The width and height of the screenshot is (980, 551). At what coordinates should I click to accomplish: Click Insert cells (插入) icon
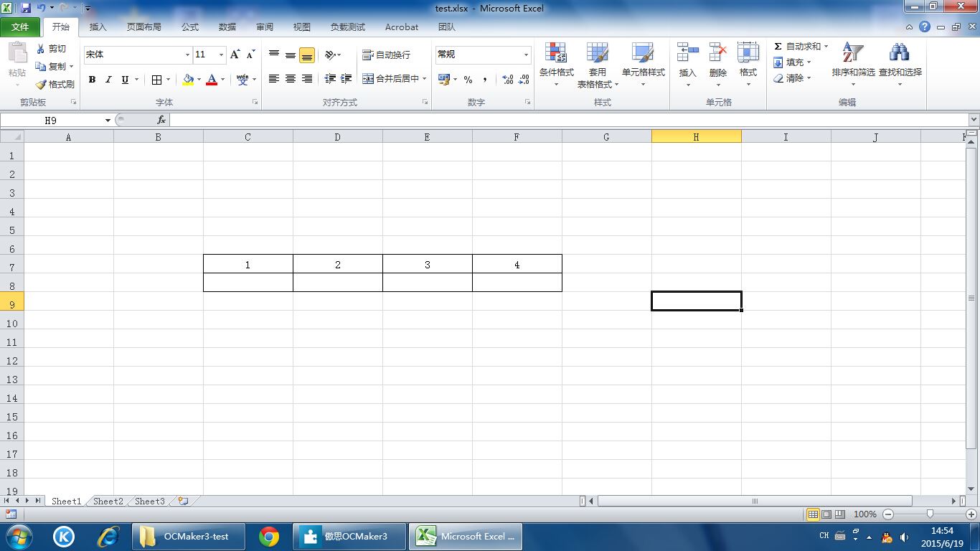click(687, 53)
